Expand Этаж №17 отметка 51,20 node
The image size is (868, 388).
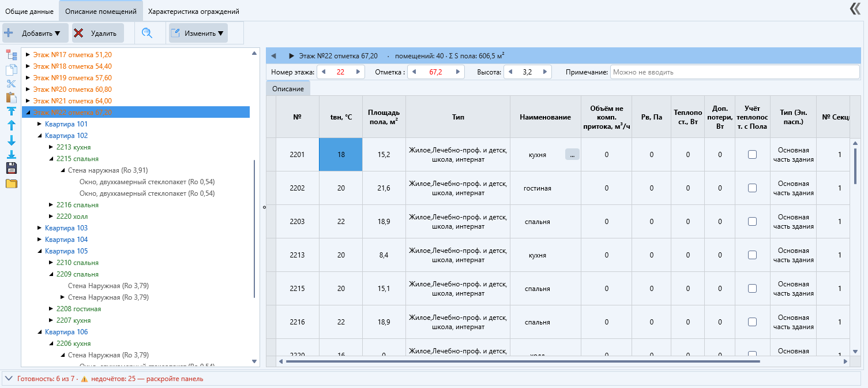[28, 55]
